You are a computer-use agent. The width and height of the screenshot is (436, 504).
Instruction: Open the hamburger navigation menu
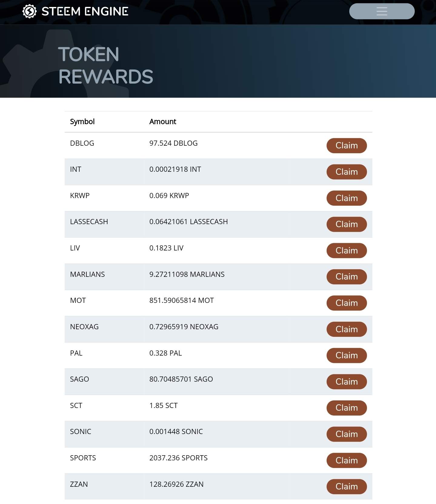click(381, 12)
